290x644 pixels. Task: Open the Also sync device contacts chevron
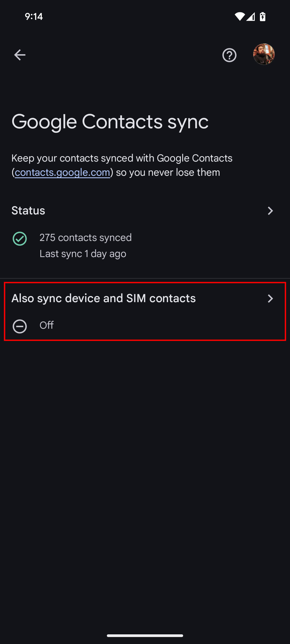point(271,299)
